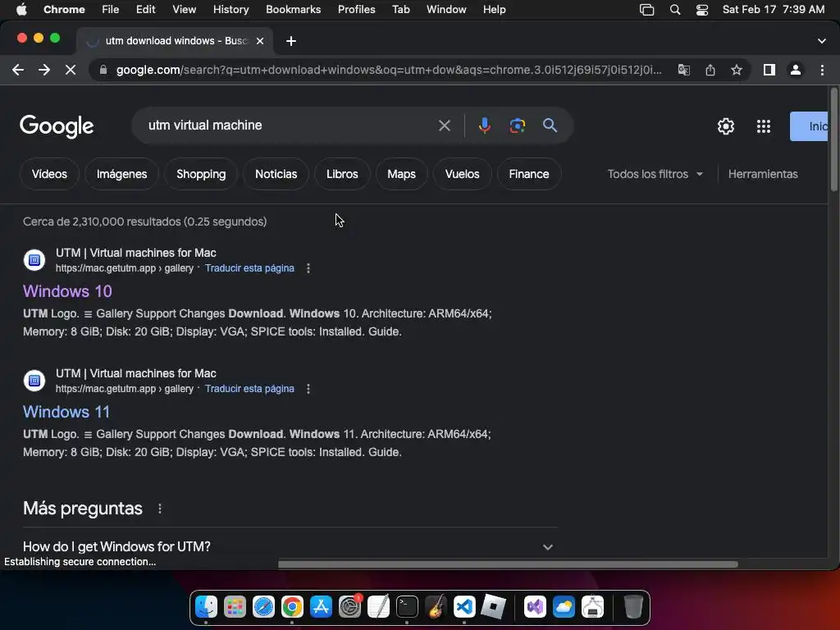Open the Chrome History menu
840x630 pixels.
(x=231, y=10)
